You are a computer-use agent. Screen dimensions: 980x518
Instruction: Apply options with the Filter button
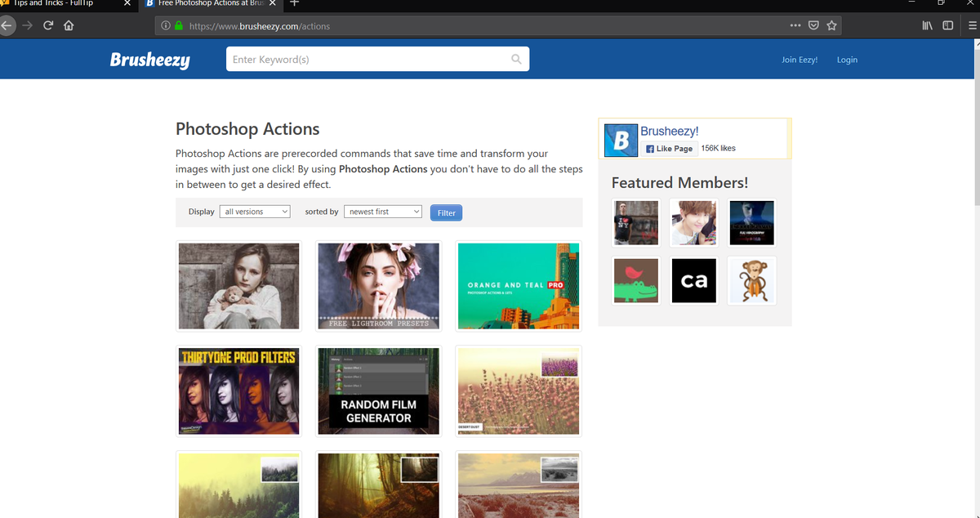tap(446, 212)
